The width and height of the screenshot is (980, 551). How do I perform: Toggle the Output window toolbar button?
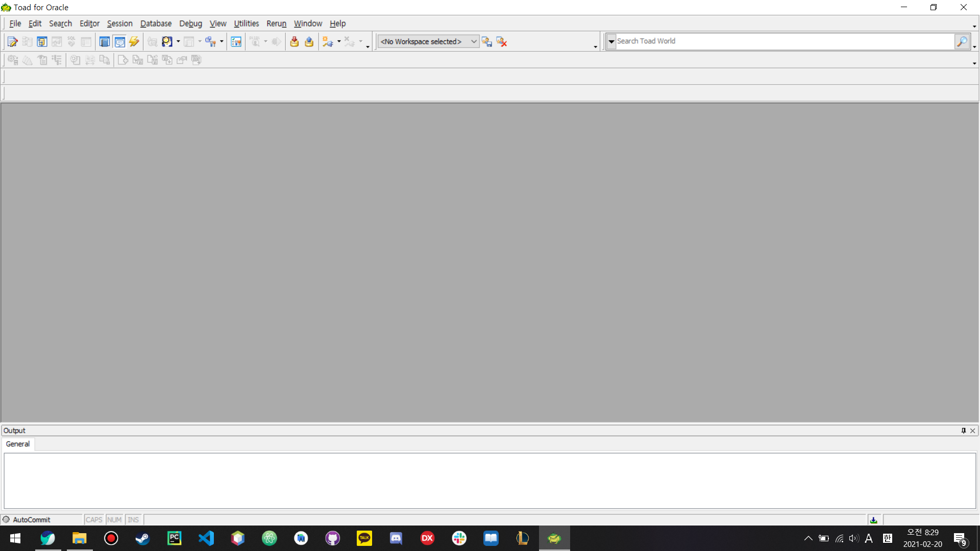pos(119,42)
